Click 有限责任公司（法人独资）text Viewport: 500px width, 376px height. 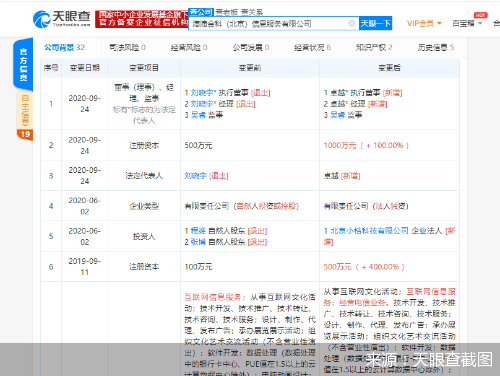(x=366, y=206)
